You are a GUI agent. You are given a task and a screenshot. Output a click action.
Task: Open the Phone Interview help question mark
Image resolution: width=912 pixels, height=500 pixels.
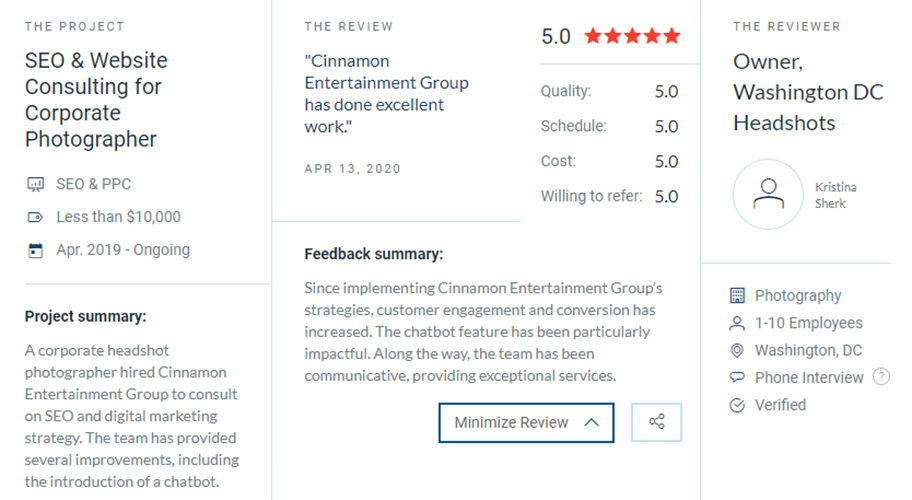pyautogui.click(x=881, y=377)
